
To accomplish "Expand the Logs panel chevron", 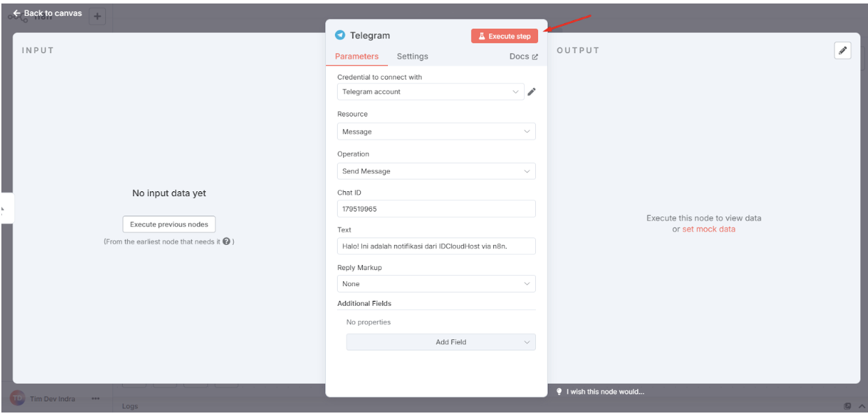I will (861, 406).
